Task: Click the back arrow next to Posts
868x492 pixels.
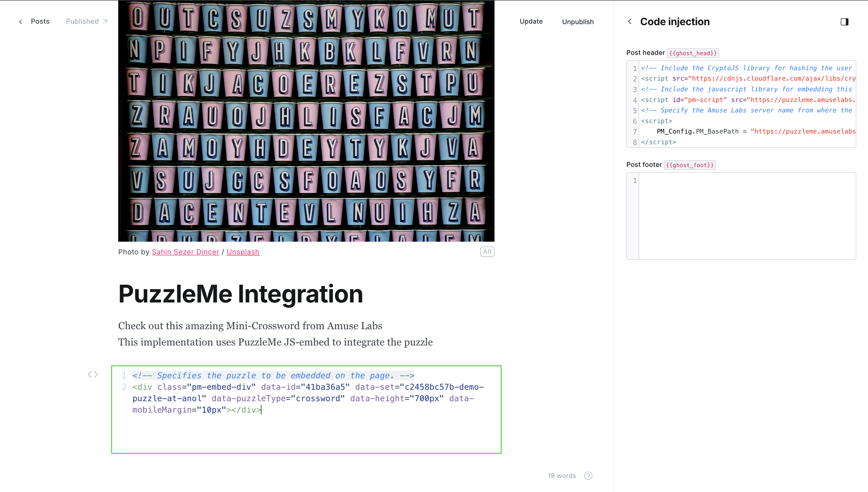Action: 21,22
